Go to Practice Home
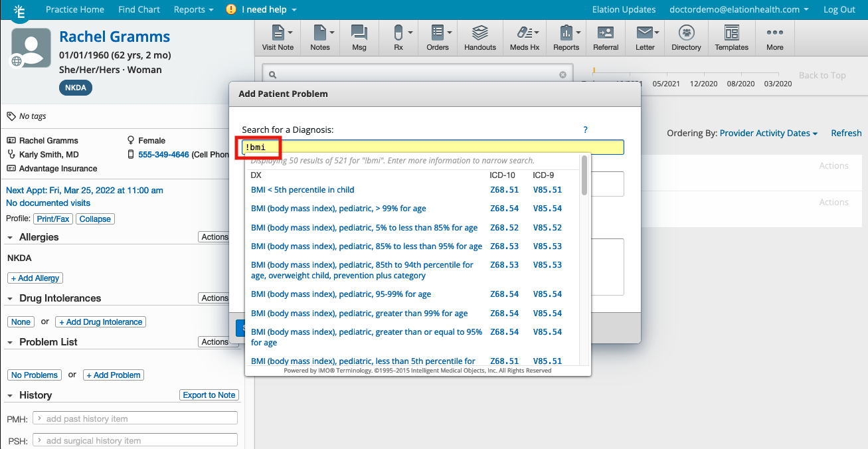 pos(74,9)
